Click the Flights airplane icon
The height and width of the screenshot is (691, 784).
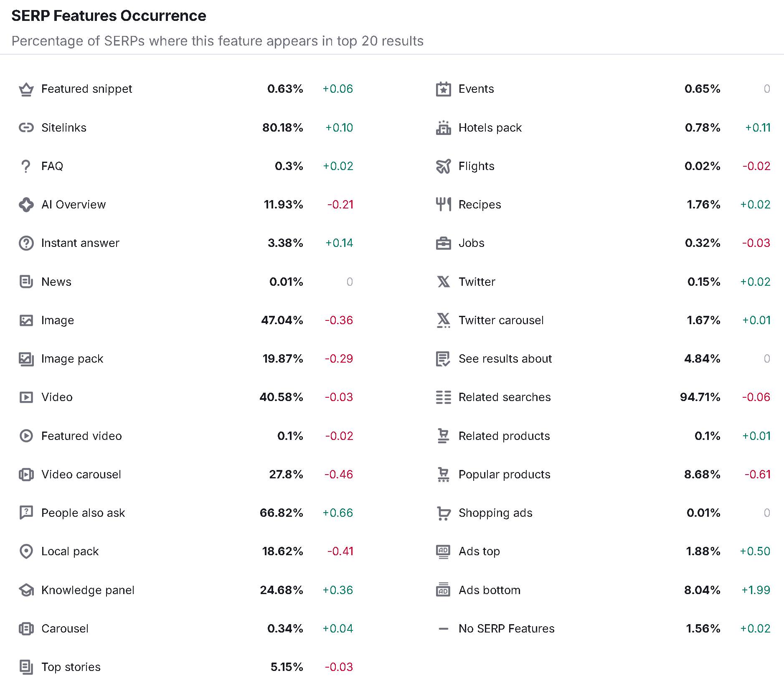[x=443, y=166]
